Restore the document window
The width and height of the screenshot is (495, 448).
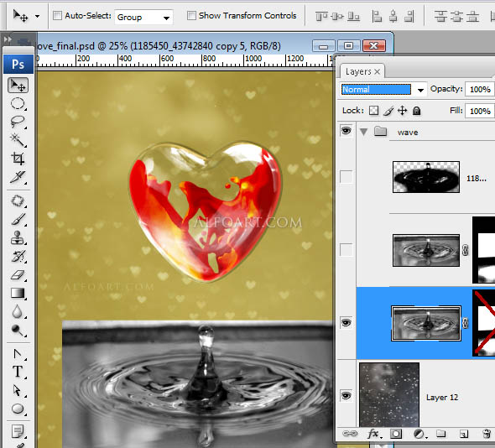click(348, 46)
